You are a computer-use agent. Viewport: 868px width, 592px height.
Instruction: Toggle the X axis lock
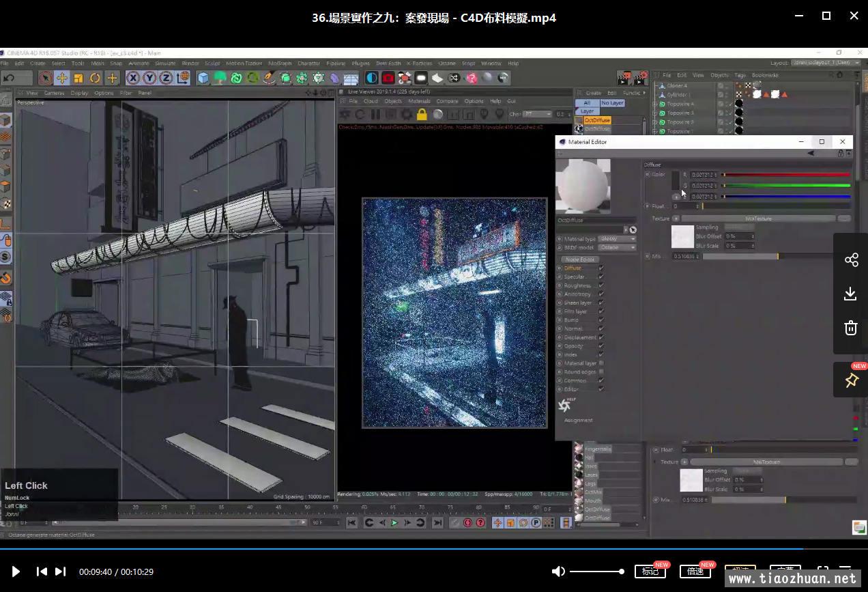(x=133, y=78)
